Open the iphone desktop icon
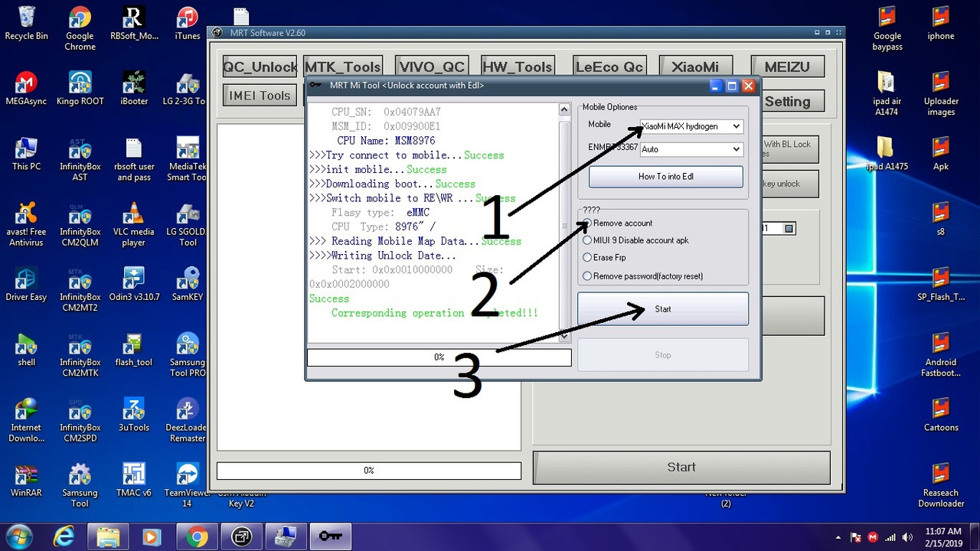 pyautogui.click(x=941, y=23)
